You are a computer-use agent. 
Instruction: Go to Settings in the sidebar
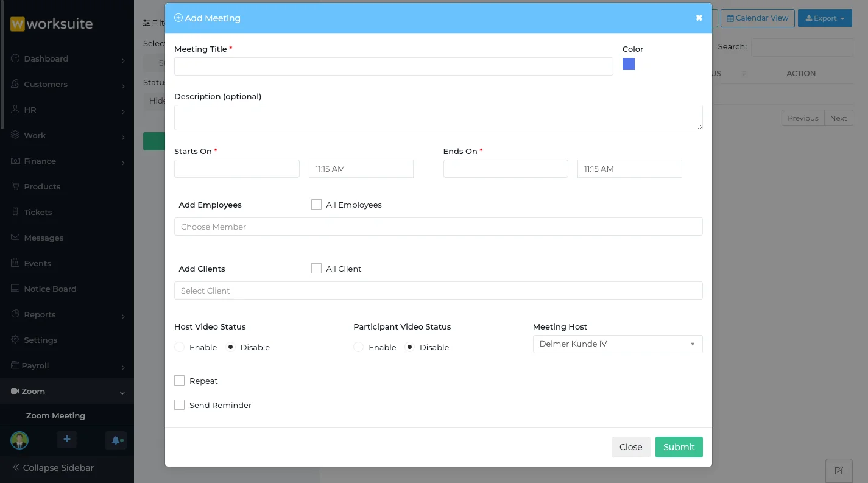(40, 340)
